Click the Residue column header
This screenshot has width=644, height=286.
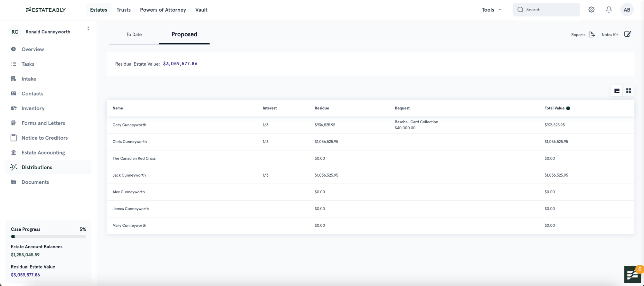click(322, 108)
